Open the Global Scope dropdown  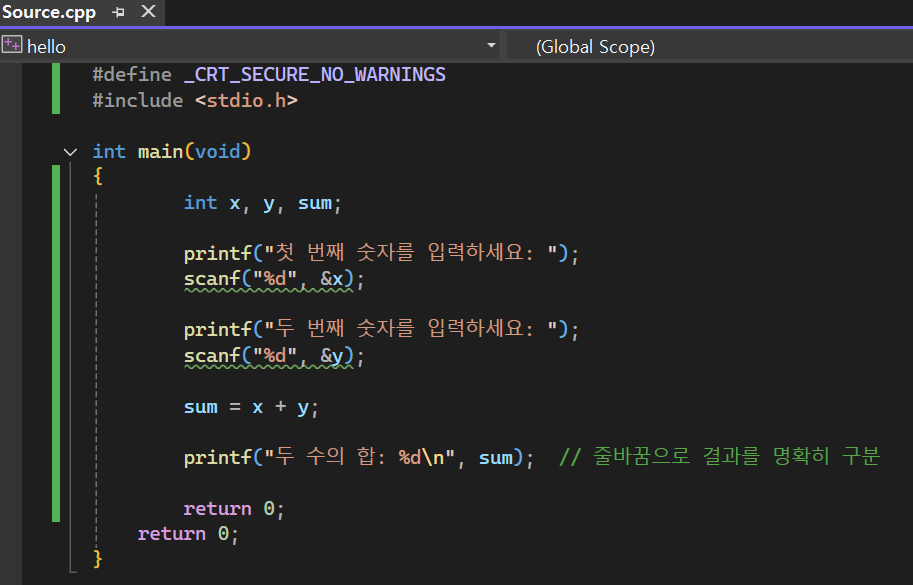click(x=710, y=47)
